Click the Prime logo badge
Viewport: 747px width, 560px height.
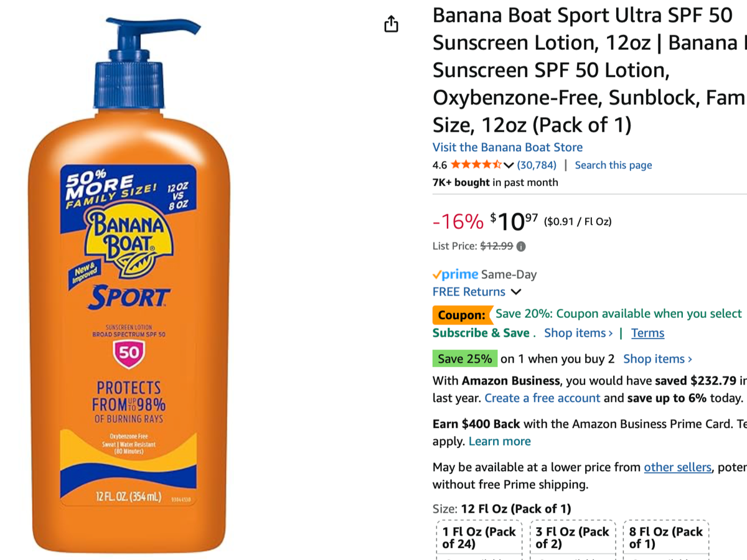click(x=456, y=274)
